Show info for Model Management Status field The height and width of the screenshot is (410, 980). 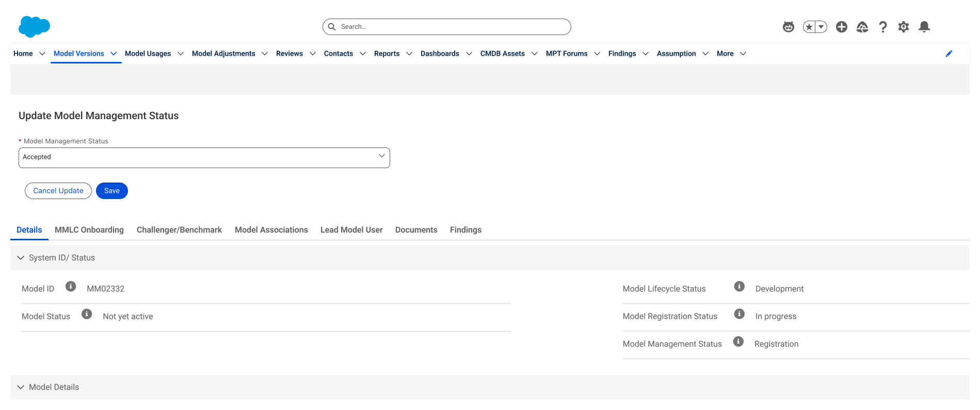click(738, 341)
